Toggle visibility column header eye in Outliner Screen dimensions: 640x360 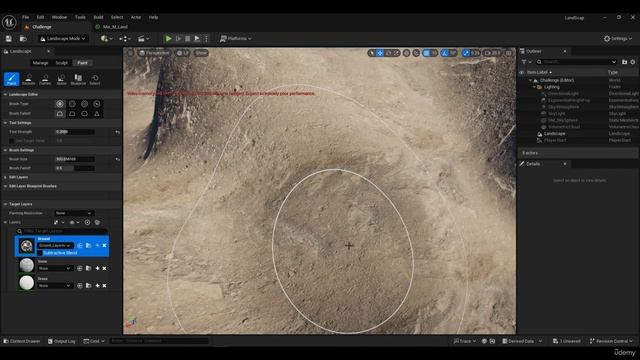coord(522,72)
